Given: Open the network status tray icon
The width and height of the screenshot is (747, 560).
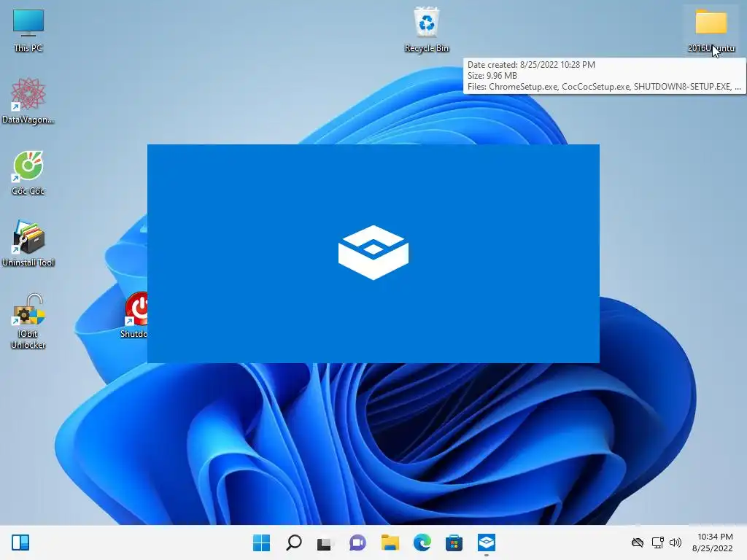Looking at the screenshot, I should click(658, 542).
